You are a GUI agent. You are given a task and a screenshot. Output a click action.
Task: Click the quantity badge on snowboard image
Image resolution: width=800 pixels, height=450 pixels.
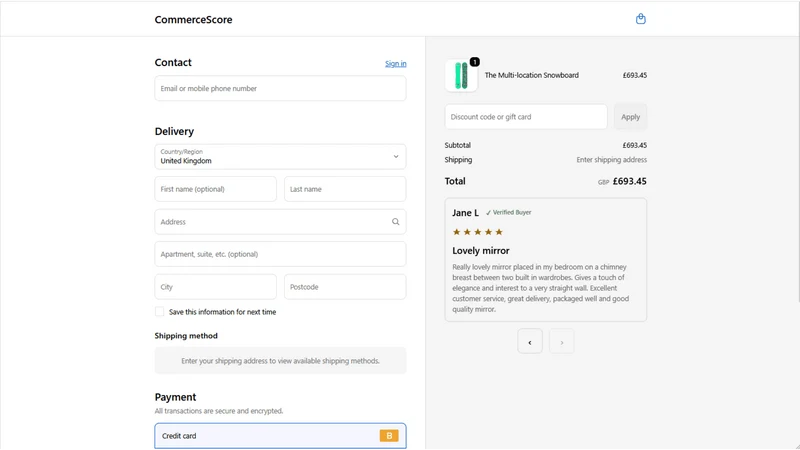(474, 62)
